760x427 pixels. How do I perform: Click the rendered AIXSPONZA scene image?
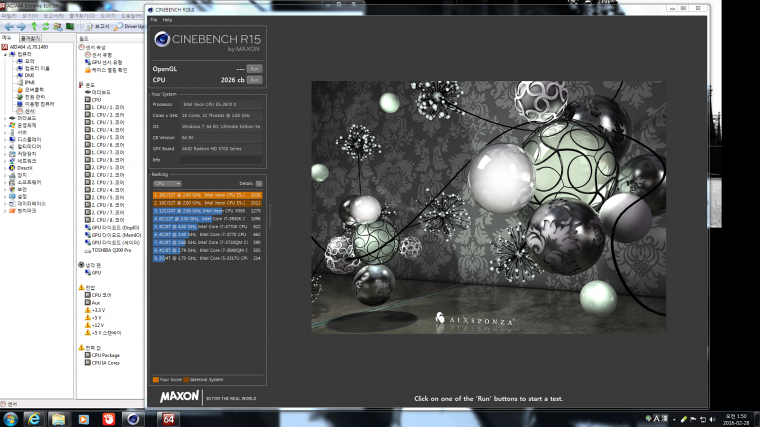pos(488,207)
